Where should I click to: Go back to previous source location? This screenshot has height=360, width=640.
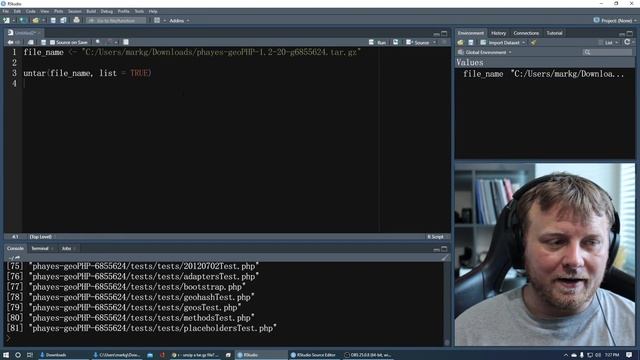coord(10,42)
